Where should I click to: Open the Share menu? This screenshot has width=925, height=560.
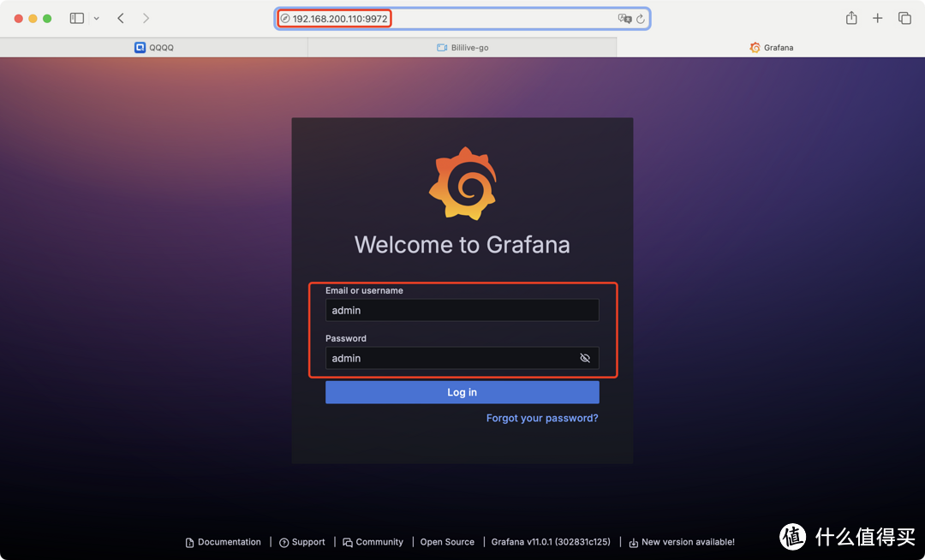[x=851, y=18]
